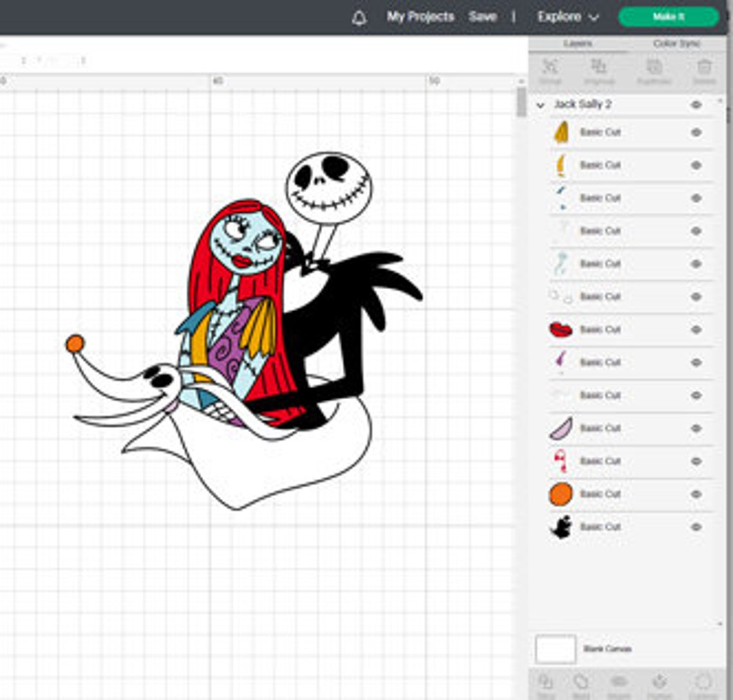Save the current project
The width and height of the screenshot is (733, 700).
(484, 17)
